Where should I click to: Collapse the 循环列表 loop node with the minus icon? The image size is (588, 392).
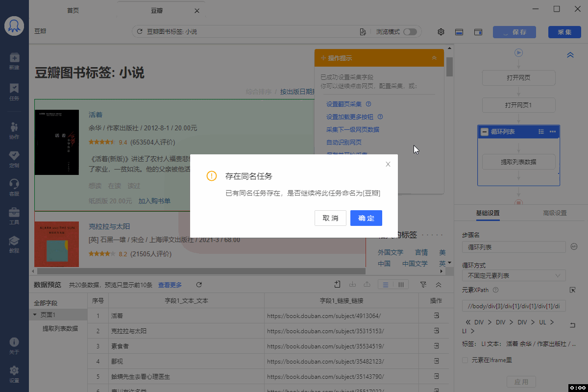coord(485,132)
